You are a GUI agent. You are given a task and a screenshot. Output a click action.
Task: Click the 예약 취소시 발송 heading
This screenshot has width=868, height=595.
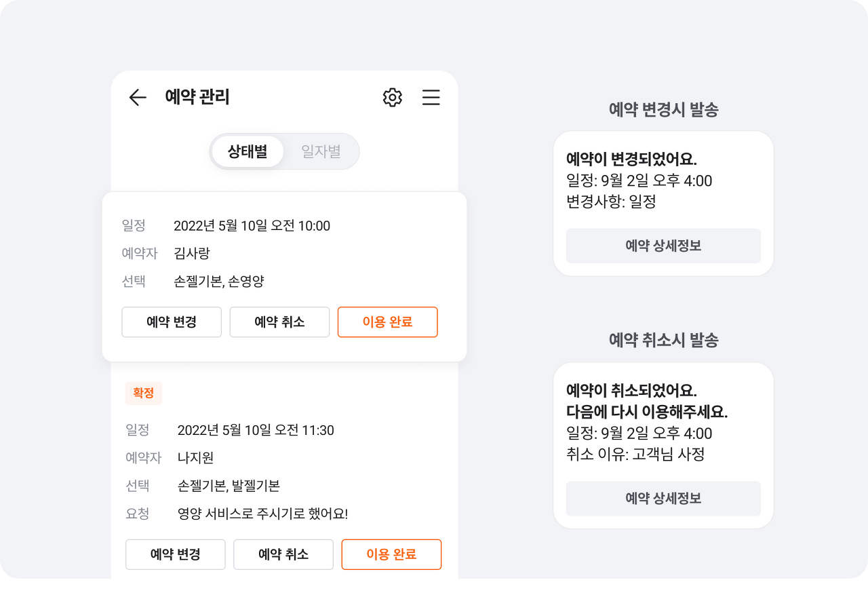(664, 341)
